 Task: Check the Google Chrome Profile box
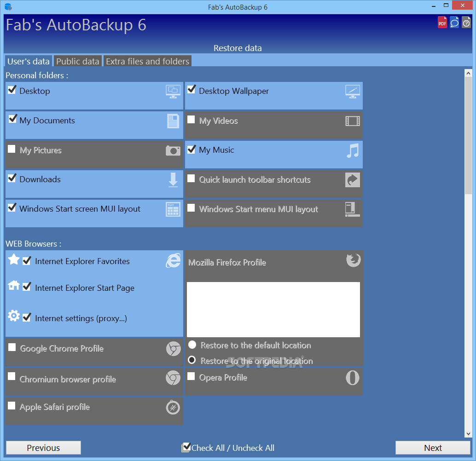pos(12,347)
